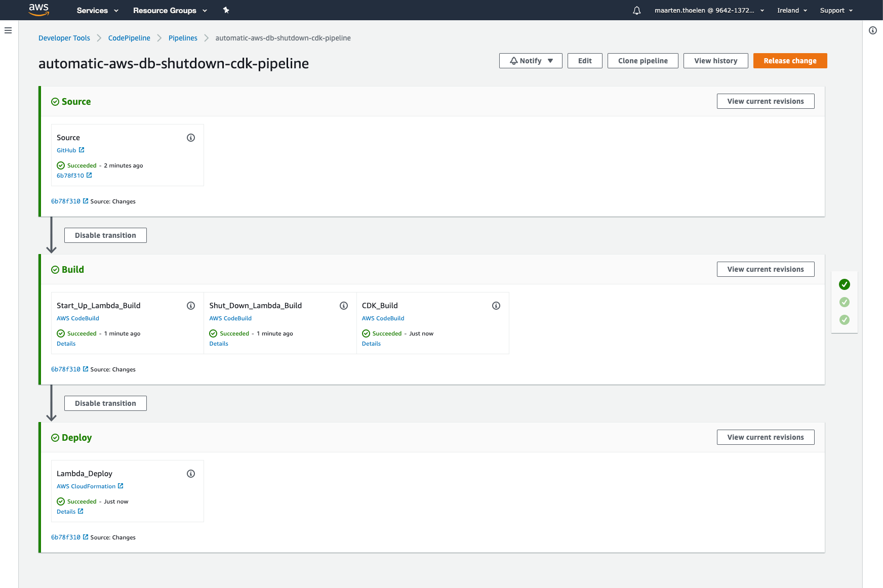
Task: Open View history
Action: coord(716,61)
